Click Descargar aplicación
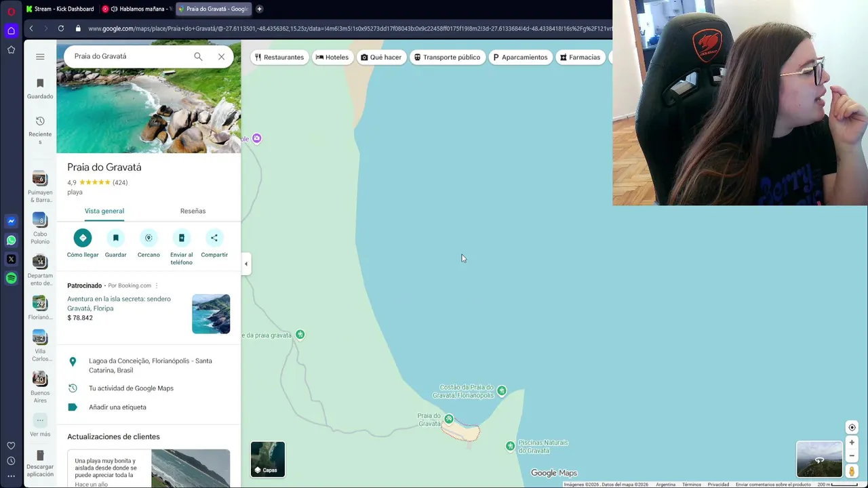This screenshot has width=868, height=488. tap(40, 464)
